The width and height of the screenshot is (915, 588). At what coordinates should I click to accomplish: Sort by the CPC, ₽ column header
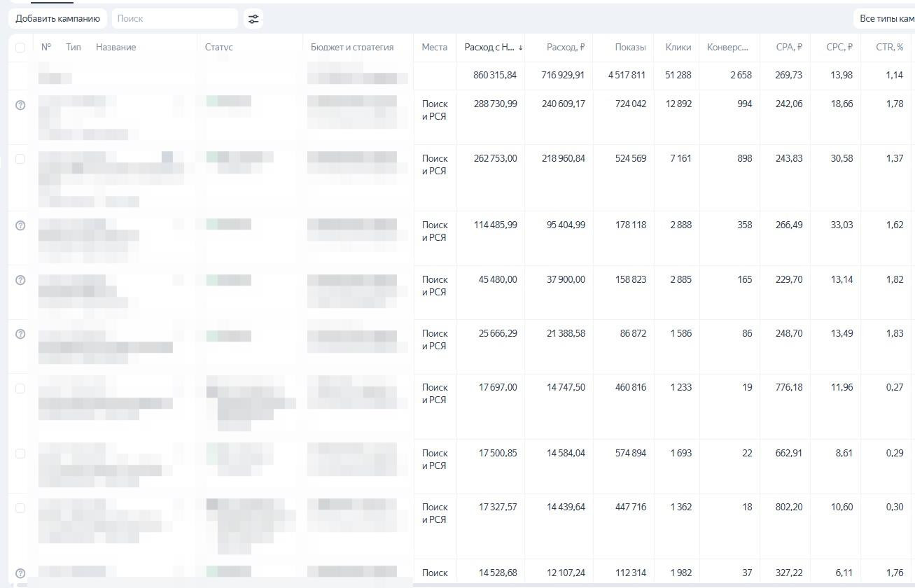(839, 47)
